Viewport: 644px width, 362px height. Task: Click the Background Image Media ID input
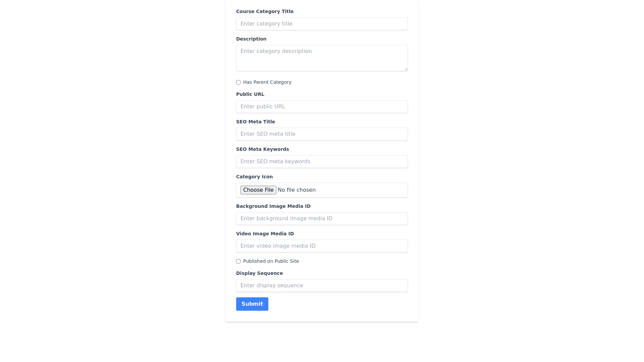point(322,219)
